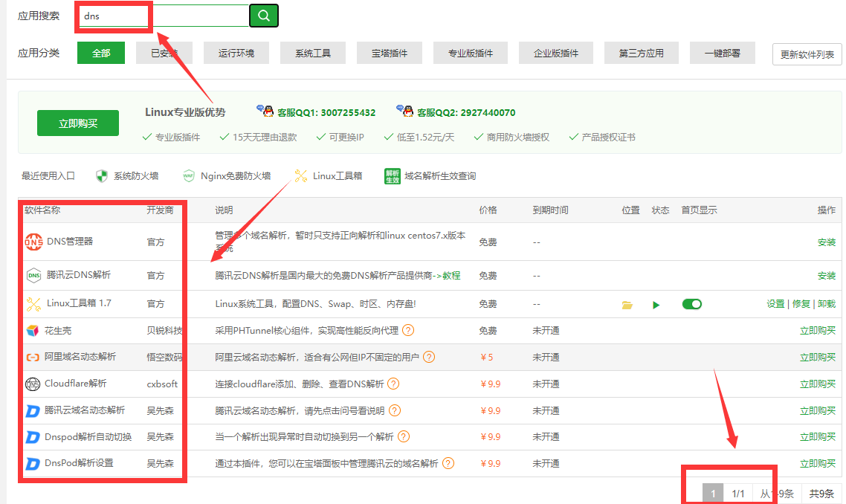Screen dimensions: 846x504
Task: Focus the 应用搜索 input containing dns
Action: coord(164,16)
